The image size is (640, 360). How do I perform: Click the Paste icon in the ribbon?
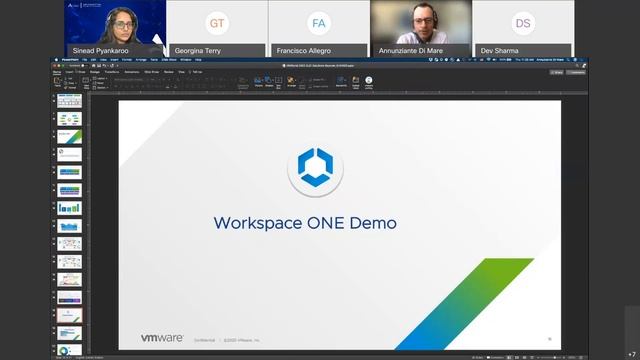57,80
